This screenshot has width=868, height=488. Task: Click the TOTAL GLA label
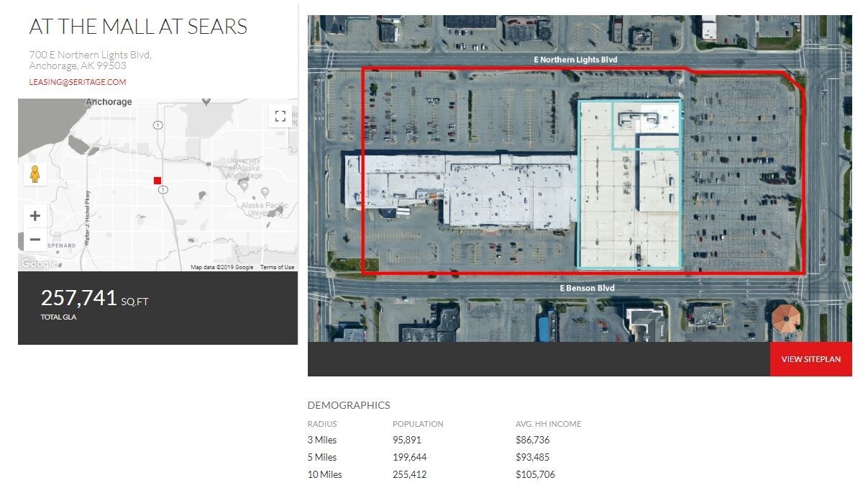pyautogui.click(x=58, y=317)
